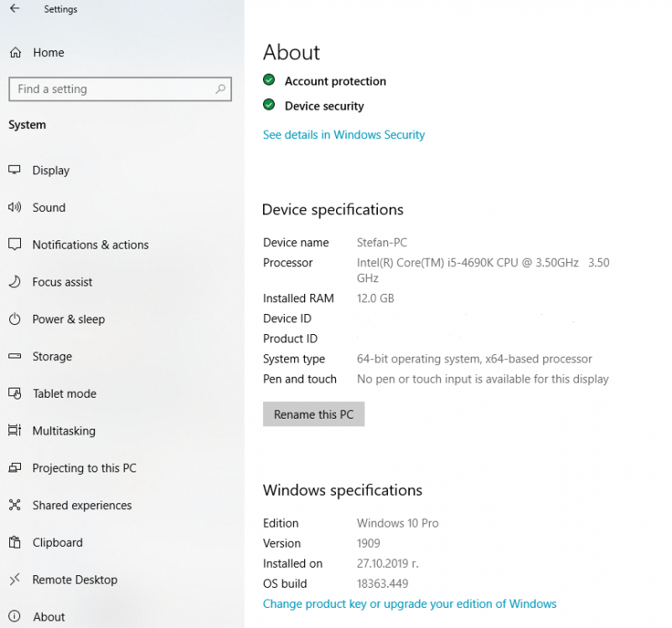Click the 12.0 GB RAM value

click(x=375, y=298)
